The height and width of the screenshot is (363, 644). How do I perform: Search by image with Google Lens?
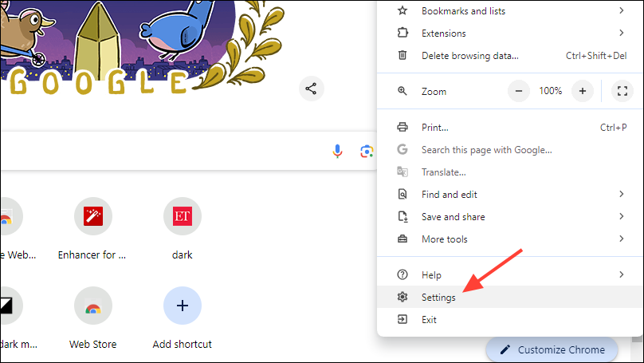click(x=367, y=152)
